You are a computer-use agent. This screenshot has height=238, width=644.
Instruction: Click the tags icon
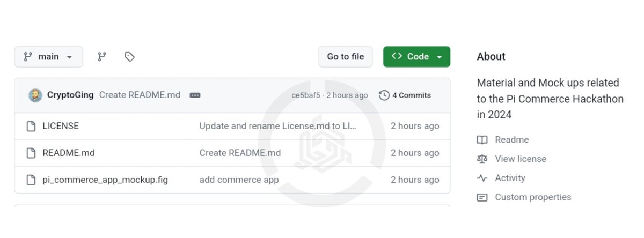pos(129,57)
